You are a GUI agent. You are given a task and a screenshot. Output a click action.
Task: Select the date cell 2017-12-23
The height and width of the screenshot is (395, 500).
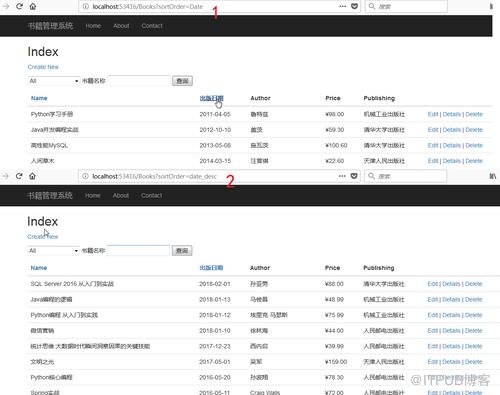click(215, 346)
